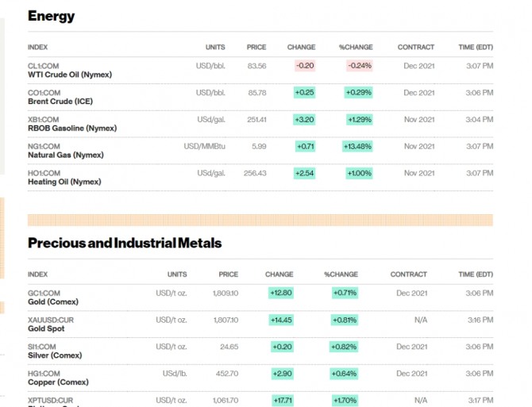The height and width of the screenshot is (407, 532).
Task: Select the Silver (Comex) link
Action: click(55, 355)
